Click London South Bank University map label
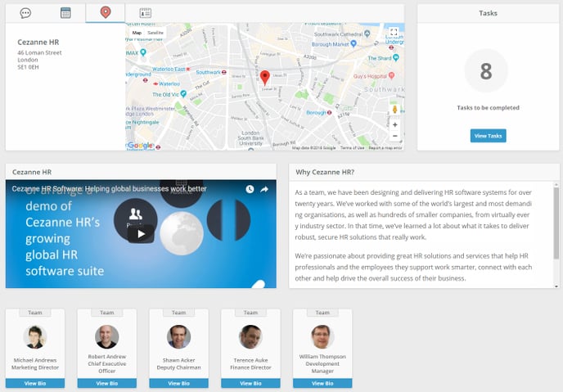This screenshot has width=563, height=392. [x=250, y=138]
